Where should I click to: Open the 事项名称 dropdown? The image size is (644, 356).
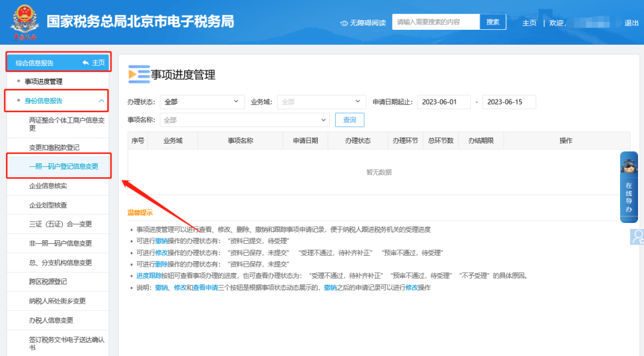point(244,120)
